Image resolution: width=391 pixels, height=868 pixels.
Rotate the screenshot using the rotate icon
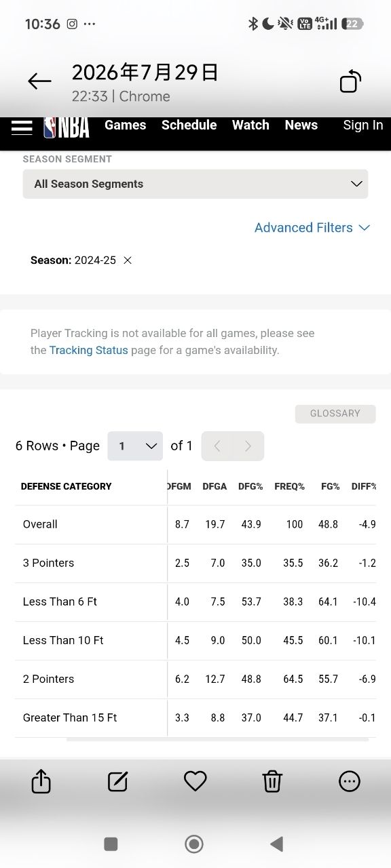coord(350,81)
